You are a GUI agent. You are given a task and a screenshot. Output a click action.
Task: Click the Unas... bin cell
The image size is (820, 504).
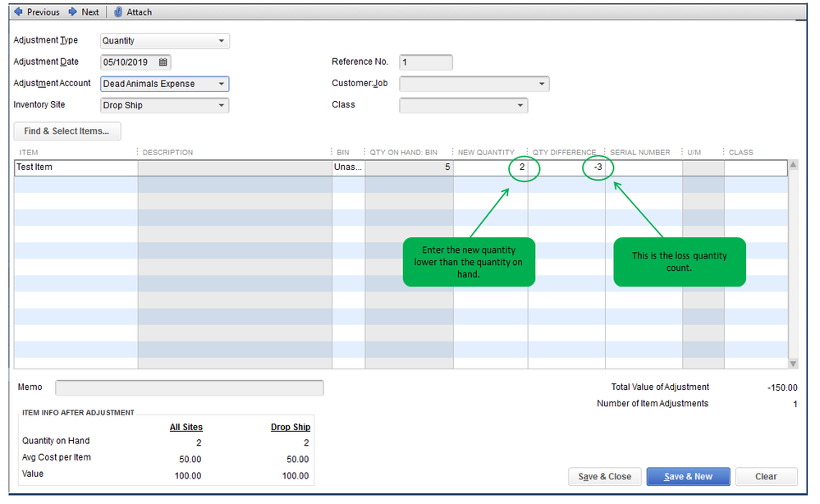pos(348,167)
